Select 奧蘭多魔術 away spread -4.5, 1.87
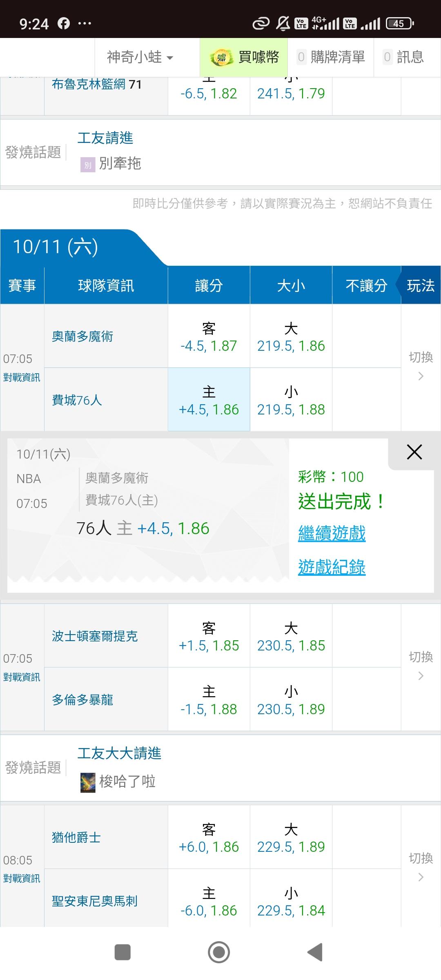The image size is (441, 980). click(209, 336)
